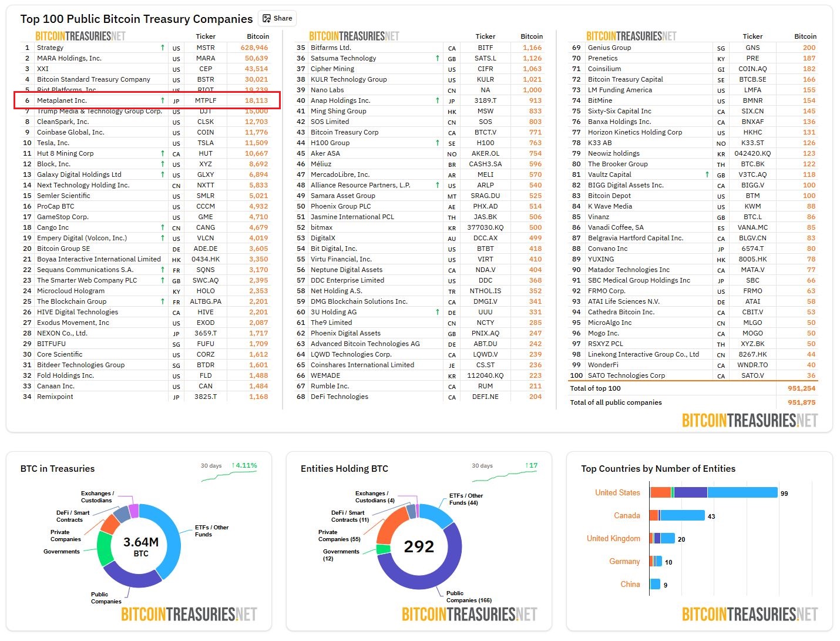This screenshot has height=641, width=840.
Task: Select the up arrow next to Hut 8 Mining Corp
Action: (x=163, y=153)
